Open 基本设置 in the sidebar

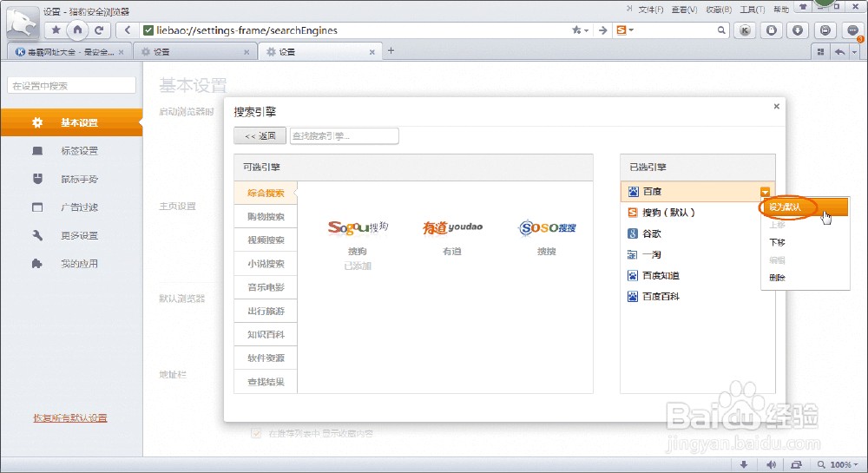click(71, 122)
